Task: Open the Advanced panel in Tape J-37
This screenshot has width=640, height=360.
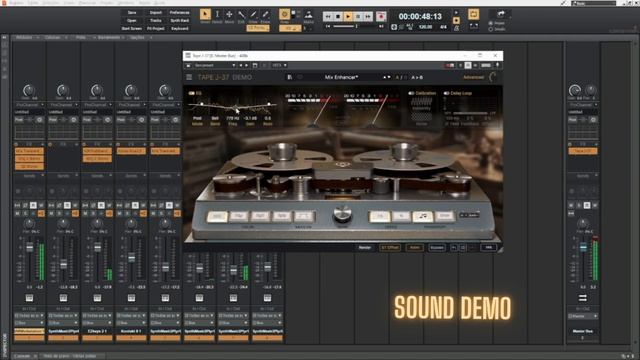Action: click(x=473, y=77)
